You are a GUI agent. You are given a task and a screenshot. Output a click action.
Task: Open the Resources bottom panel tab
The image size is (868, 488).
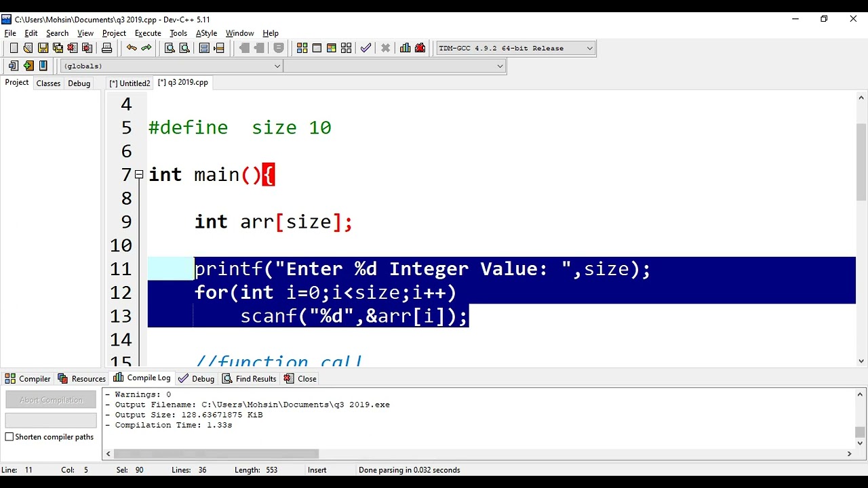click(x=82, y=379)
